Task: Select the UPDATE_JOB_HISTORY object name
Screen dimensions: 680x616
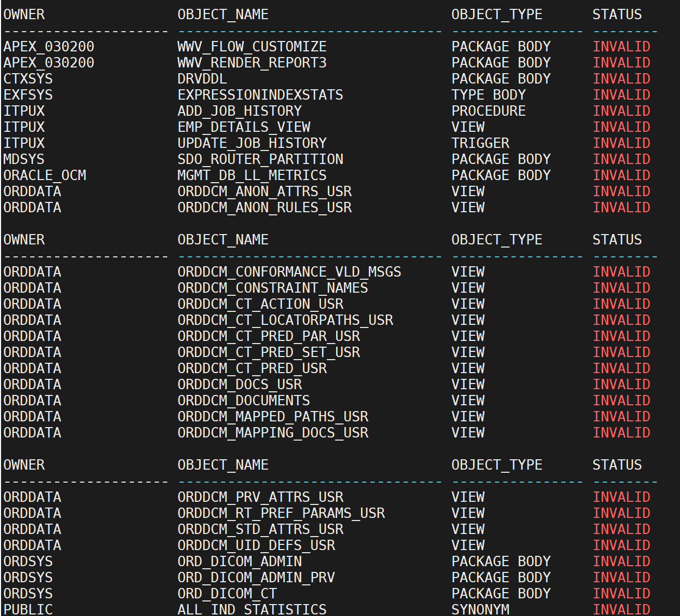Action: point(252,143)
